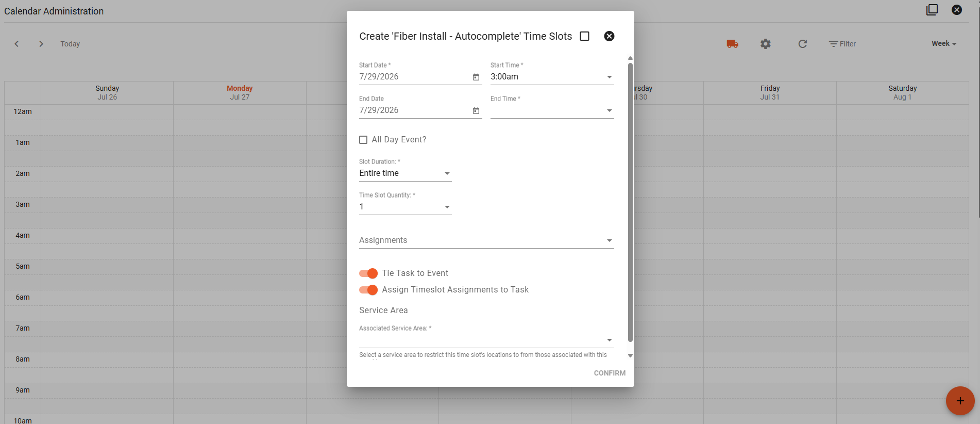Open calendar settings gear icon

766,44
